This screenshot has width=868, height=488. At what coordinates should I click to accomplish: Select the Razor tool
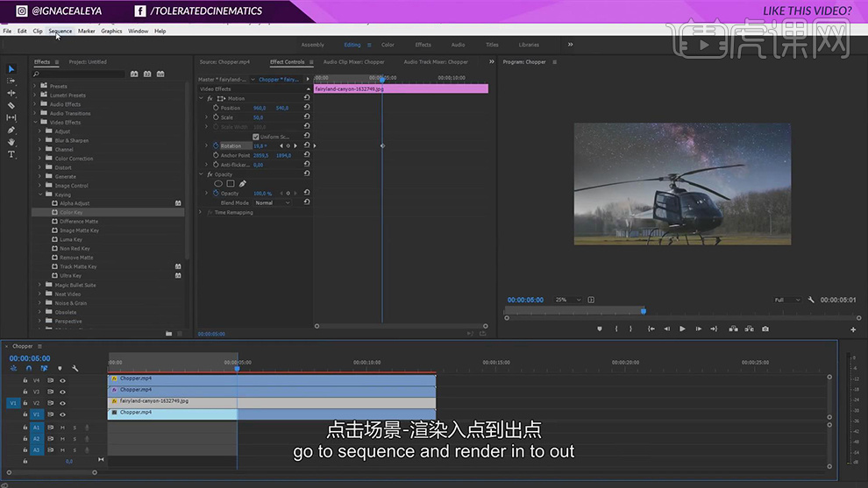[x=11, y=105]
